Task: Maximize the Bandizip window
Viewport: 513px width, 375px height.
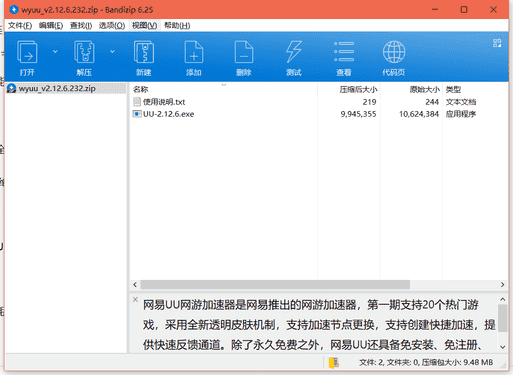Action: (464, 10)
